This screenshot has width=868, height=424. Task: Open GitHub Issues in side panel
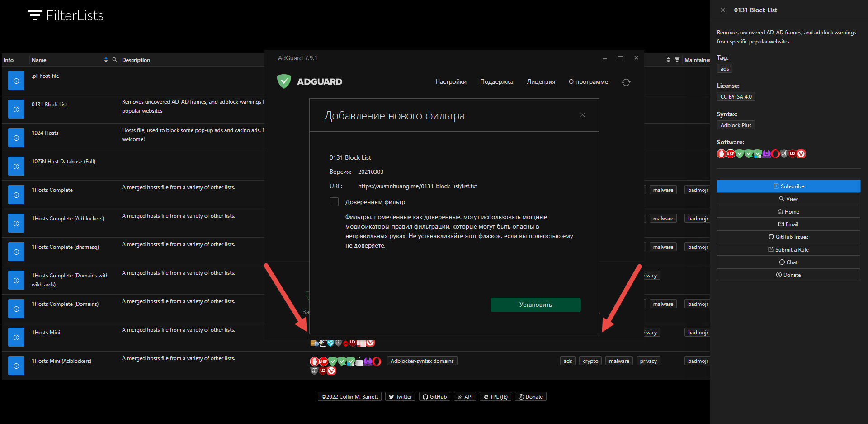point(788,237)
